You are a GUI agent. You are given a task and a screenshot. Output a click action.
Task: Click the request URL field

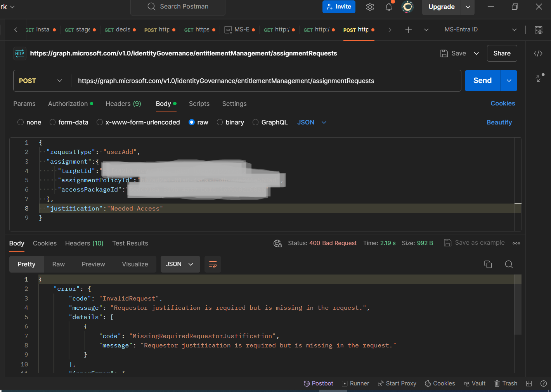(x=266, y=81)
